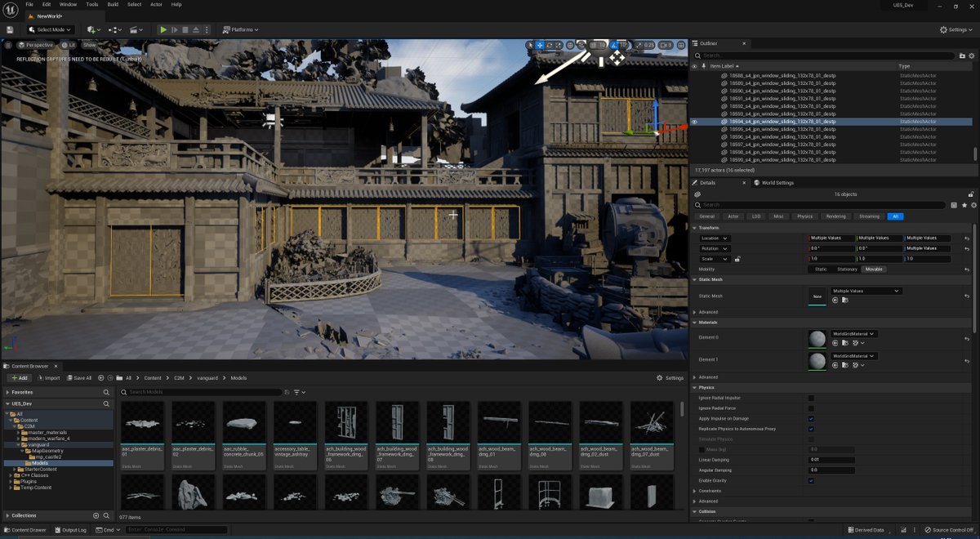This screenshot has width=980, height=539.
Task: Open the File menu
Action: coord(29,4)
